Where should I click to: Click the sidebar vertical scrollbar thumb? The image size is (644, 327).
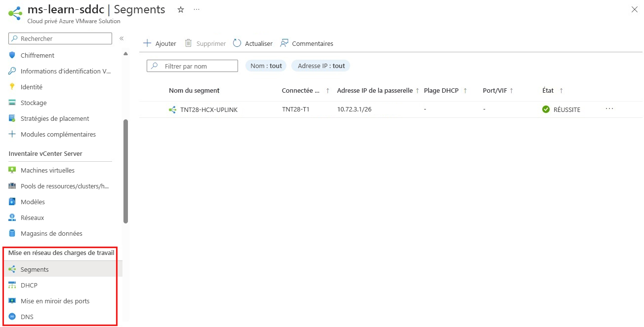pyautogui.click(x=125, y=171)
